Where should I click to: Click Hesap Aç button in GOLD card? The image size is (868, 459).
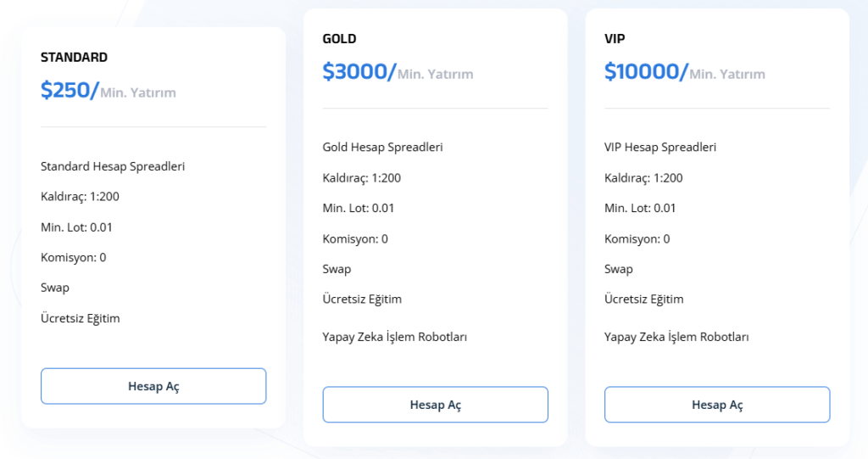(435, 405)
